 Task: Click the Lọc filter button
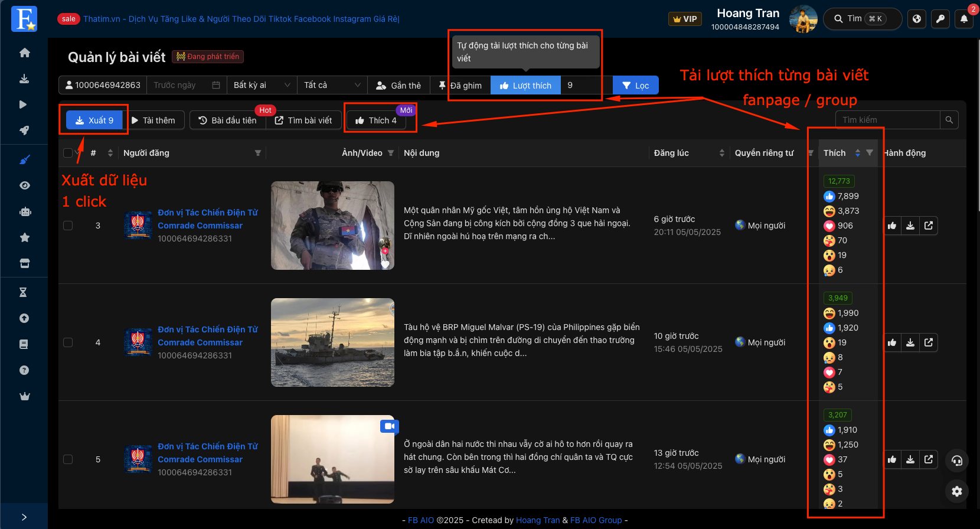click(x=635, y=86)
